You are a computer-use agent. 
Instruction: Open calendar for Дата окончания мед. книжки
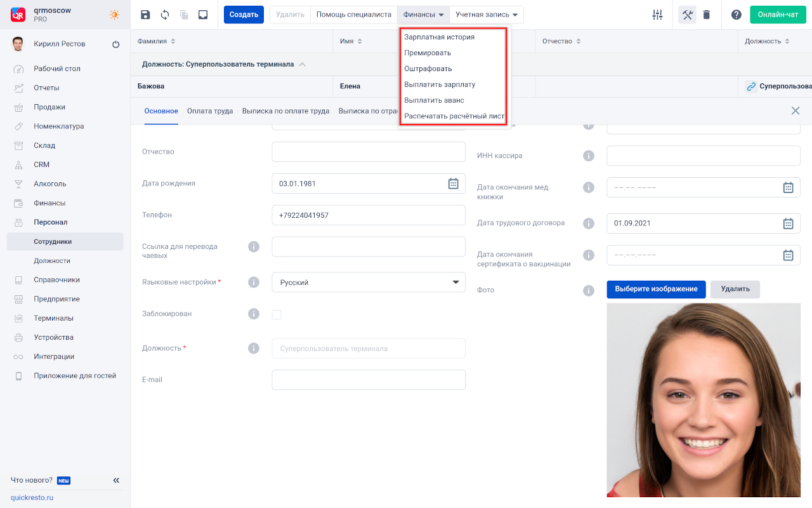(788, 187)
